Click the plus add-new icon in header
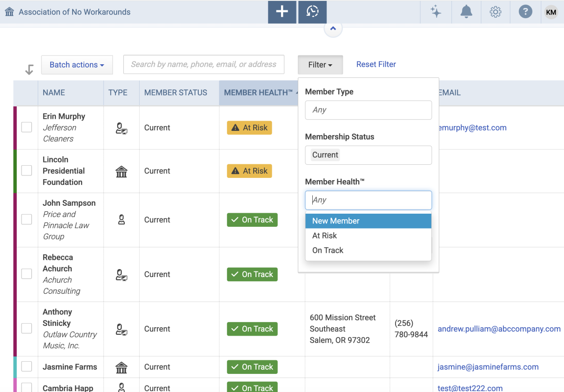This screenshot has width=564, height=392. tap(282, 12)
